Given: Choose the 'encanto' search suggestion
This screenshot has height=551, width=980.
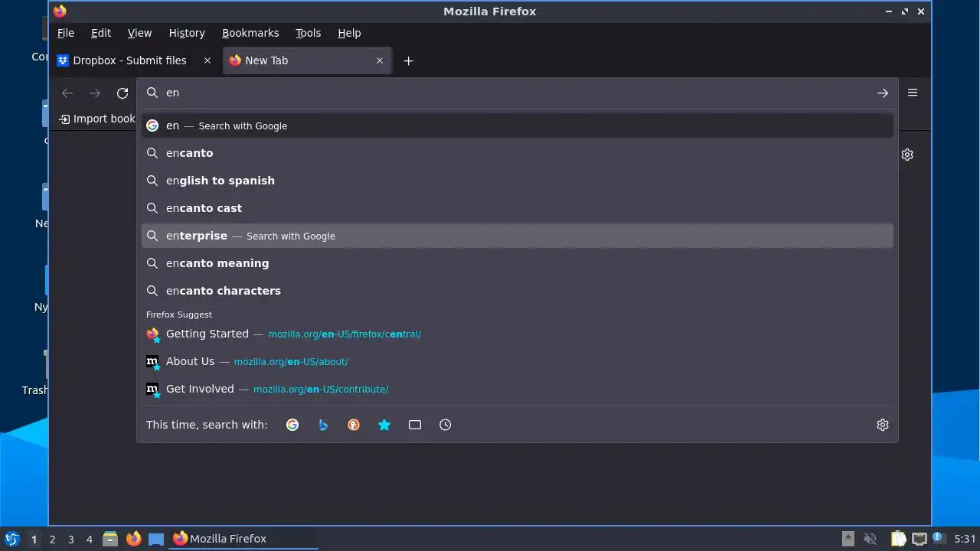Looking at the screenshot, I should (518, 153).
